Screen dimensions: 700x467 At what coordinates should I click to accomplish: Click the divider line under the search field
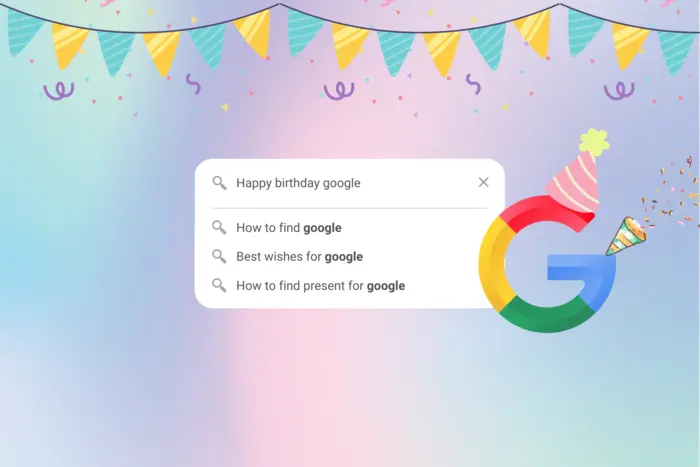(350, 208)
